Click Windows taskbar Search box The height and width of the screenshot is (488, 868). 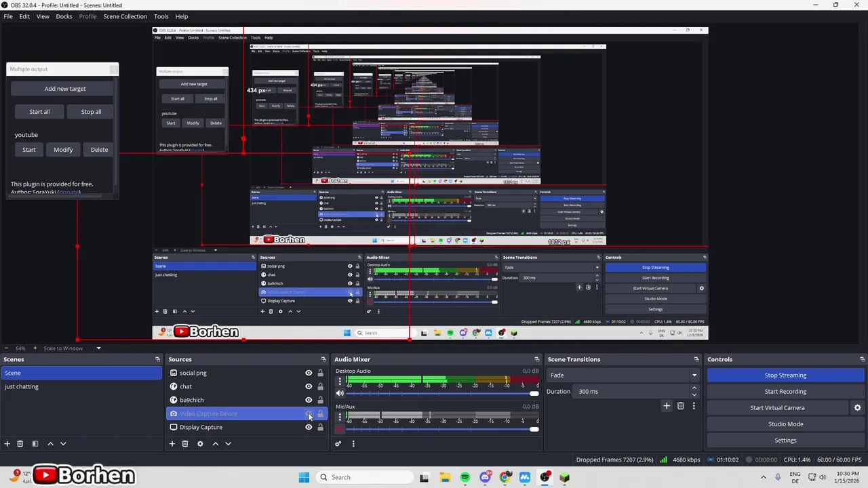(x=364, y=477)
